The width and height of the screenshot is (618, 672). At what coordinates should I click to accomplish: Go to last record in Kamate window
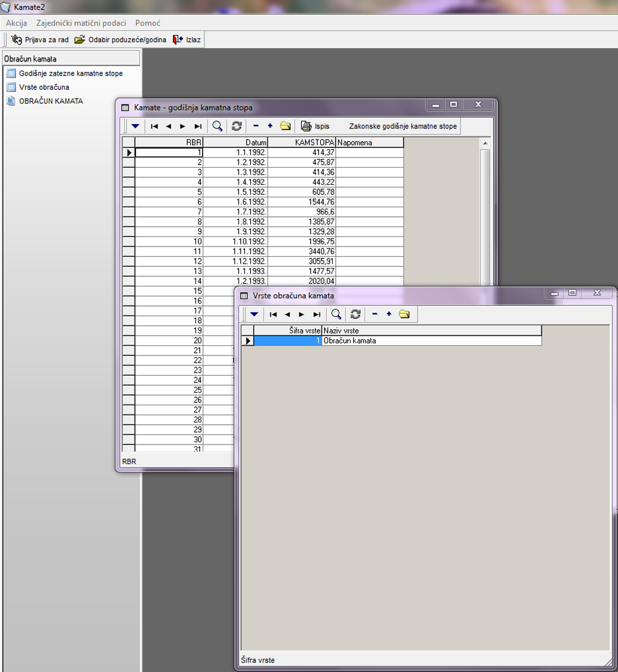click(x=197, y=126)
